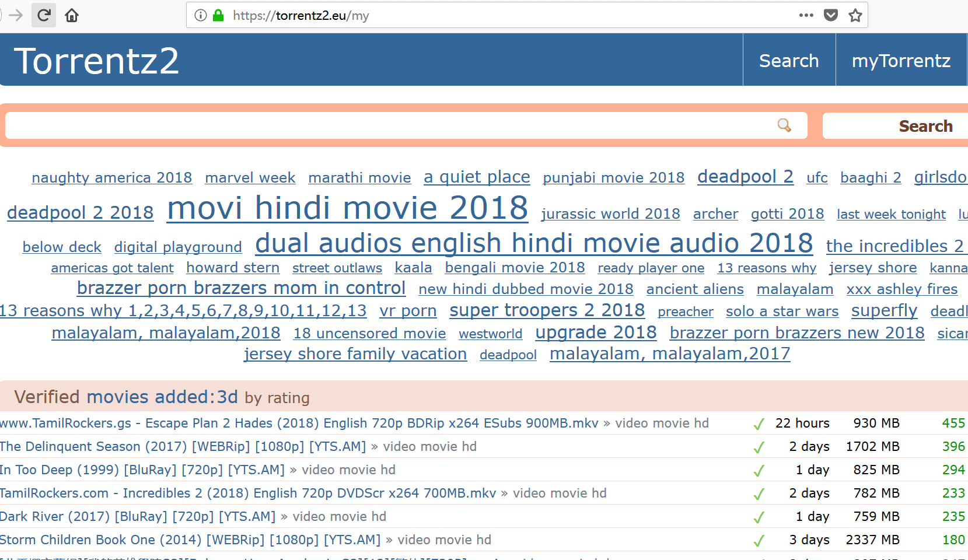The height and width of the screenshot is (560, 968).
Task: Reload the page with the refresh icon
Action: point(44,15)
